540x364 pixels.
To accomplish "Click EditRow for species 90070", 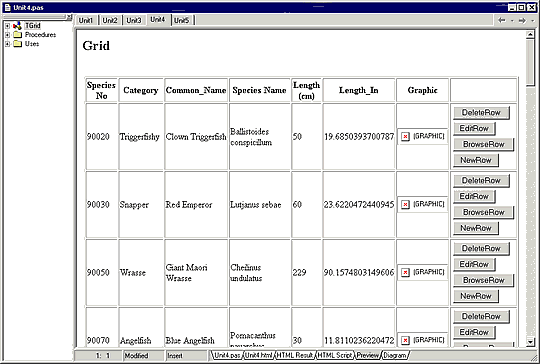I will [474, 332].
